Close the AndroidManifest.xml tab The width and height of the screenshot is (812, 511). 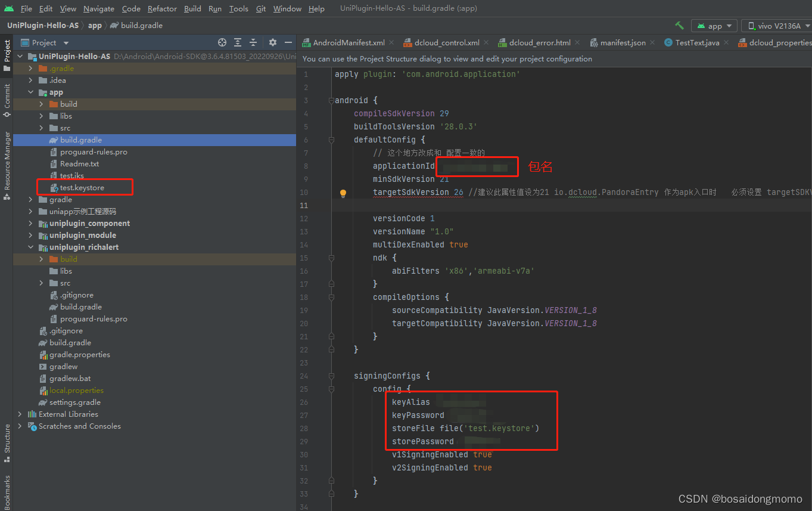[x=391, y=42]
